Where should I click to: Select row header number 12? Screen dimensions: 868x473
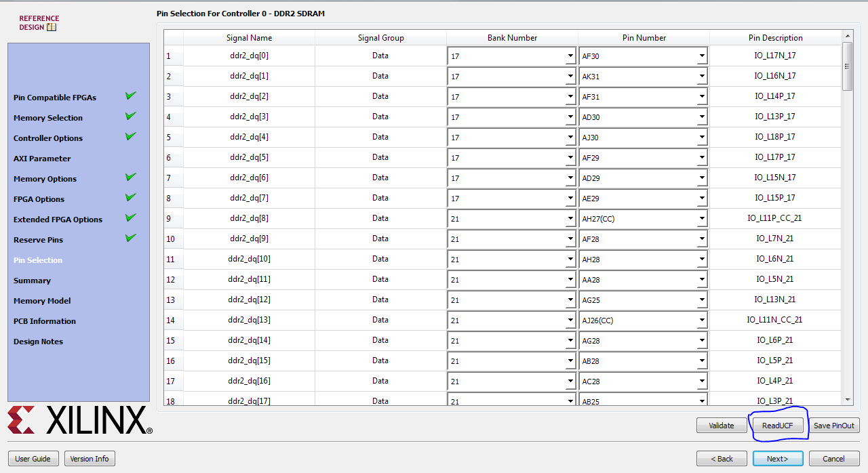coord(173,279)
